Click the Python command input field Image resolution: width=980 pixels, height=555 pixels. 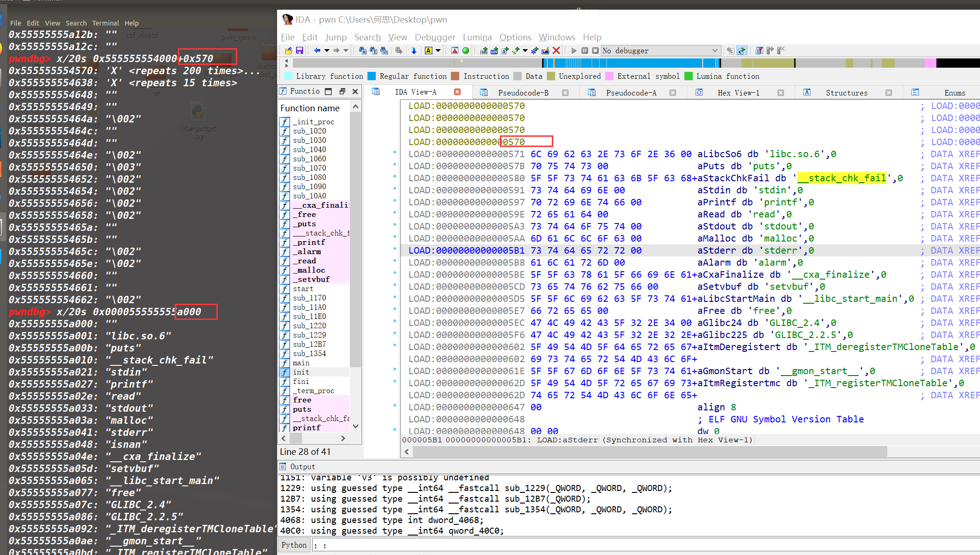tap(646, 545)
